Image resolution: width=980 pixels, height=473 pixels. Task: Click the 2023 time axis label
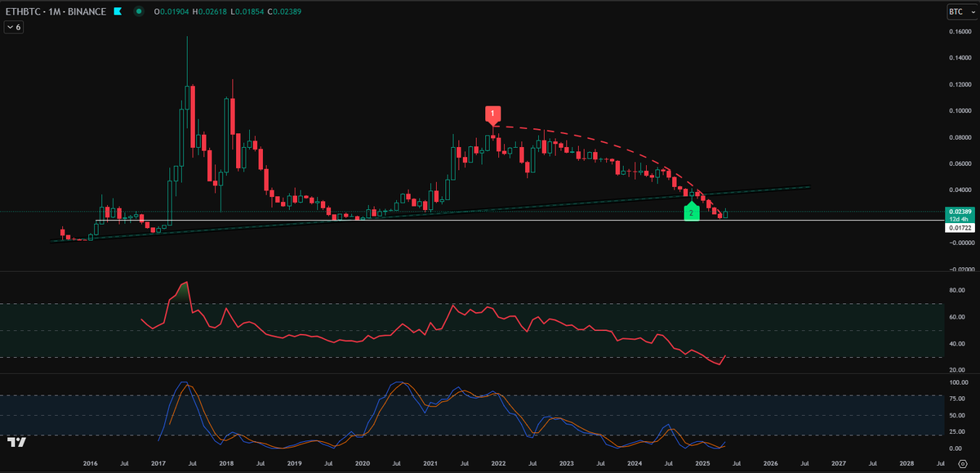(566, 463)
